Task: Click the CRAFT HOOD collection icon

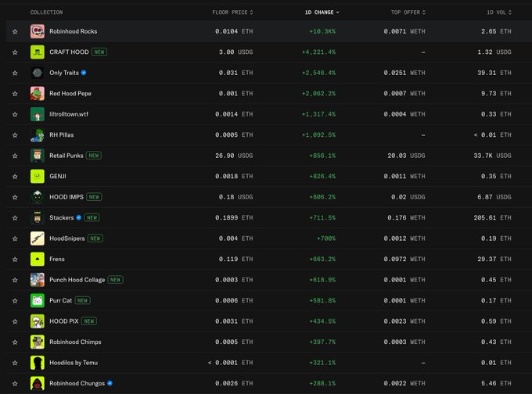Action: 38,52
